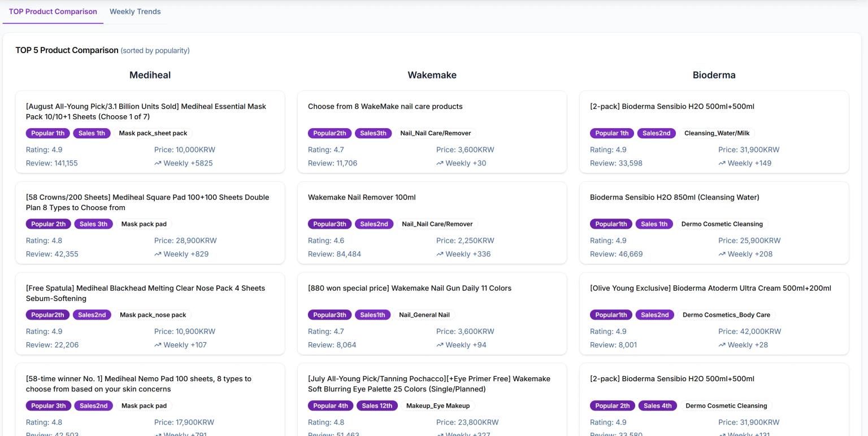Click the Price: 28,900KRW value
The width and height of the screenshot is (868, 436).
click(x=185, y=241)
